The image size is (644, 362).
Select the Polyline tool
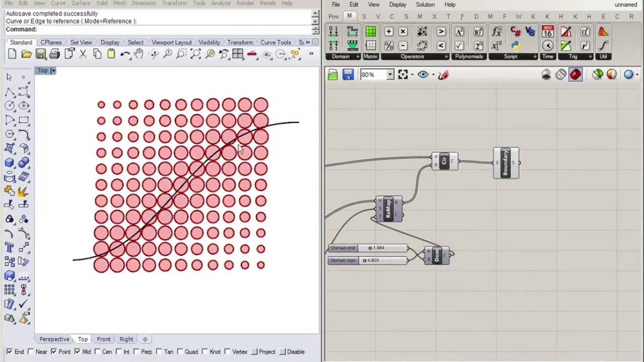[x=10, y=92]
